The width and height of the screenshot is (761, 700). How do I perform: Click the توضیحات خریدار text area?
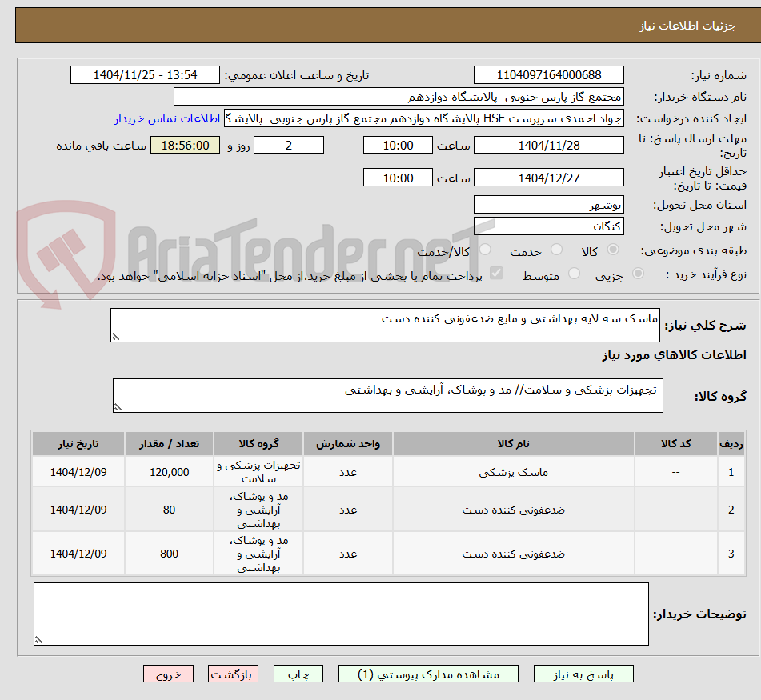click(x=341, y=614)
